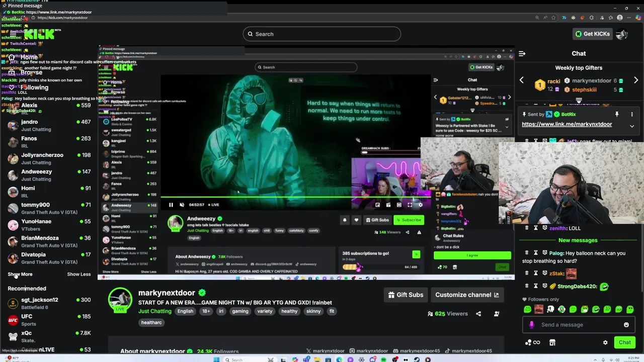Select the gaming tag
The image size is (644, 362).
[x=240, y=311]
